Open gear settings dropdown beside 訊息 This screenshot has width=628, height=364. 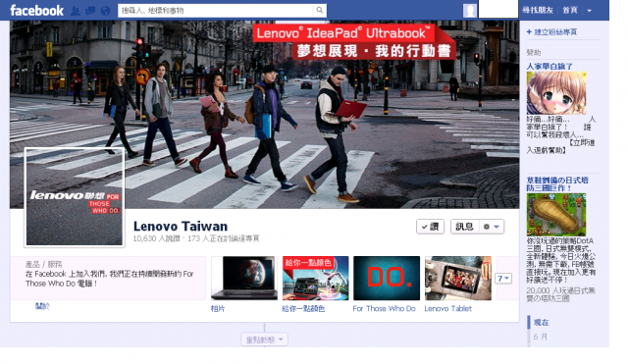pyautogui.click(x=492, y=227)
